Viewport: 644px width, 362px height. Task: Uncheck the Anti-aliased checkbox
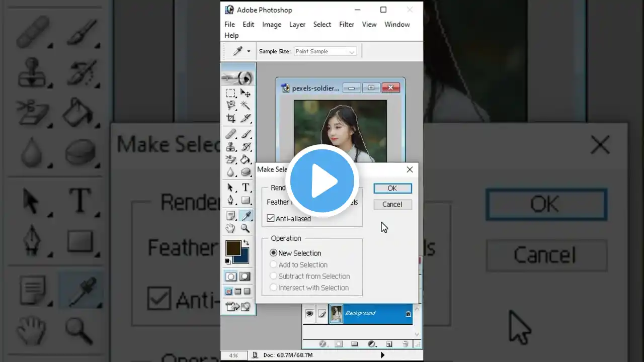tap(271, 219)
